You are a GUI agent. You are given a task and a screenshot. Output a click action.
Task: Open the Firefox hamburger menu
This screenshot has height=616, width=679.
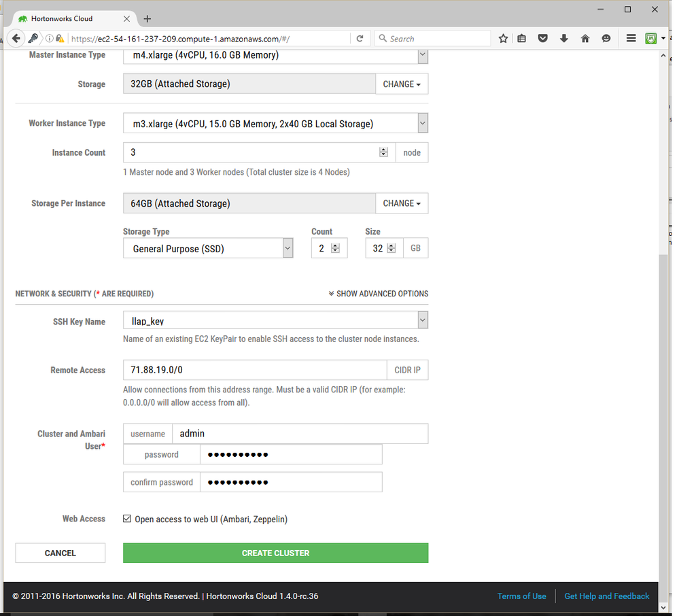631,38
